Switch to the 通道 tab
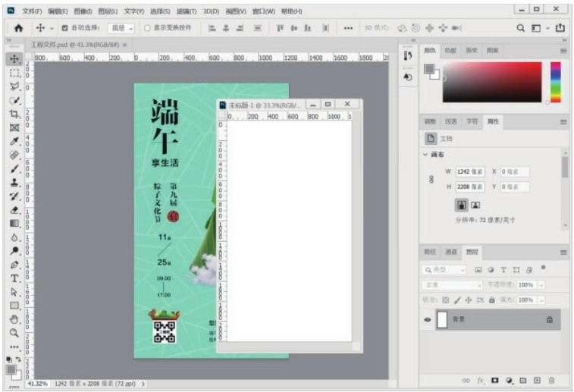This screenshot has width=574, height=392. click(x=451, y=252)
